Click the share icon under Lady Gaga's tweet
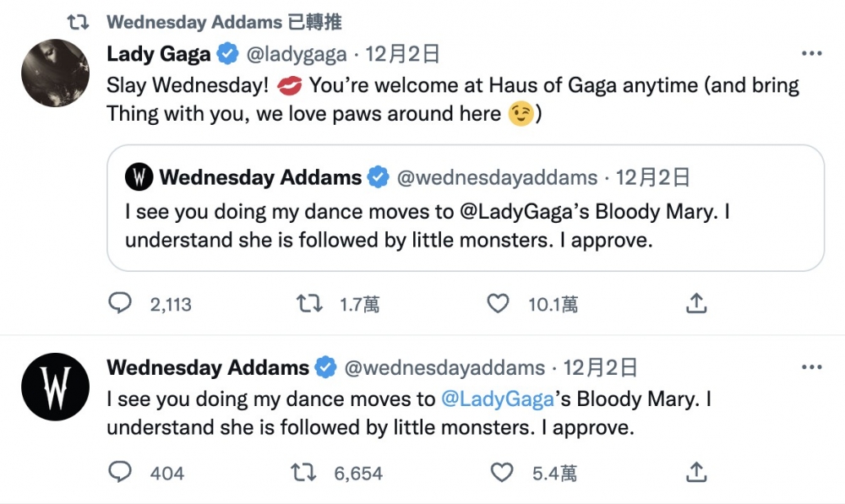The width and height of the screenshot is (845, 504). pyautogui.click(x=695, y=303)
